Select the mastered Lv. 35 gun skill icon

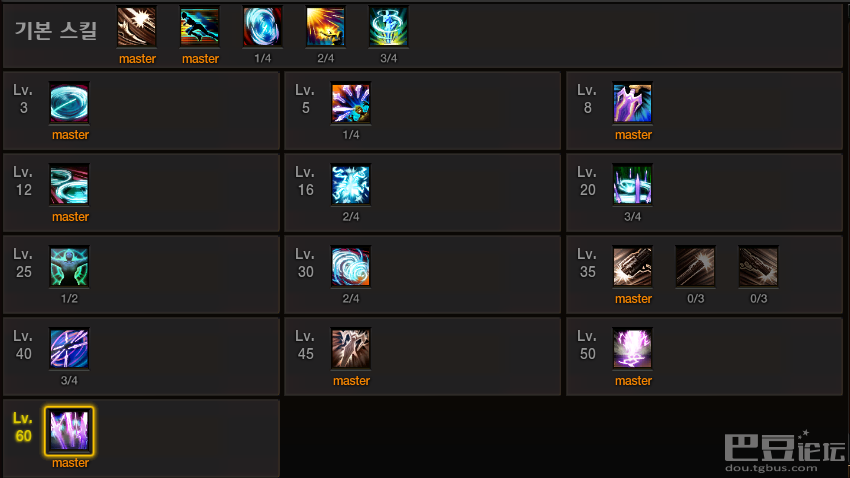[x=633, y=267]
